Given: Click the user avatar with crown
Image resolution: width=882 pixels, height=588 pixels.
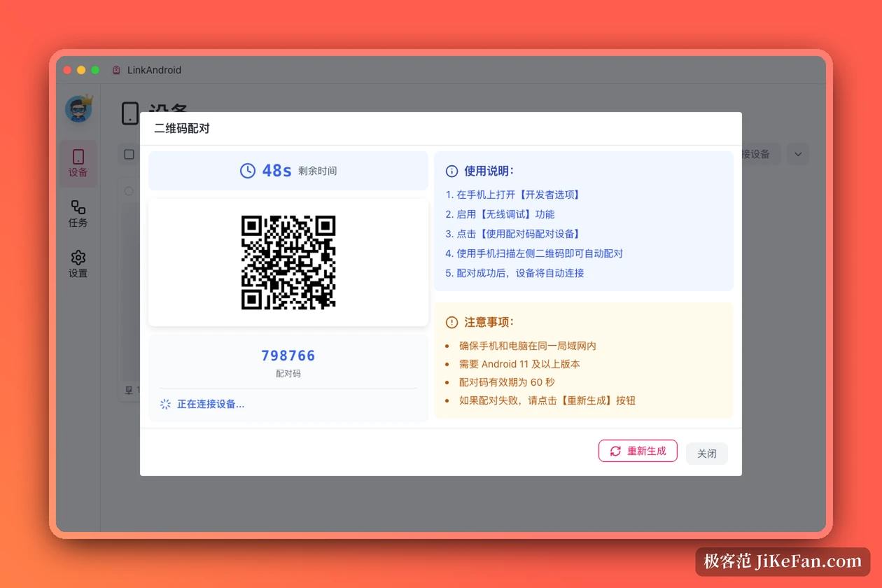Looking at the screenshot, I should [78, 108].
